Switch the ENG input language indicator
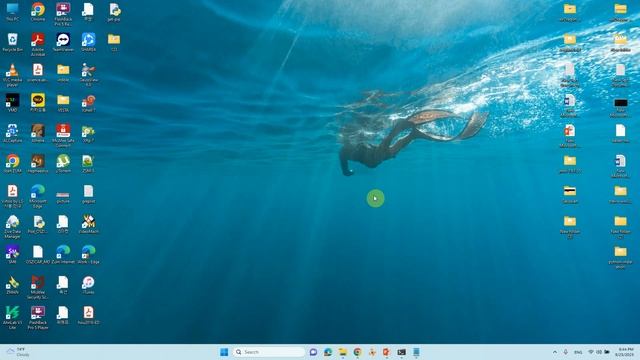The width and height of the screenshot is (640, 360). click(578, 352)
